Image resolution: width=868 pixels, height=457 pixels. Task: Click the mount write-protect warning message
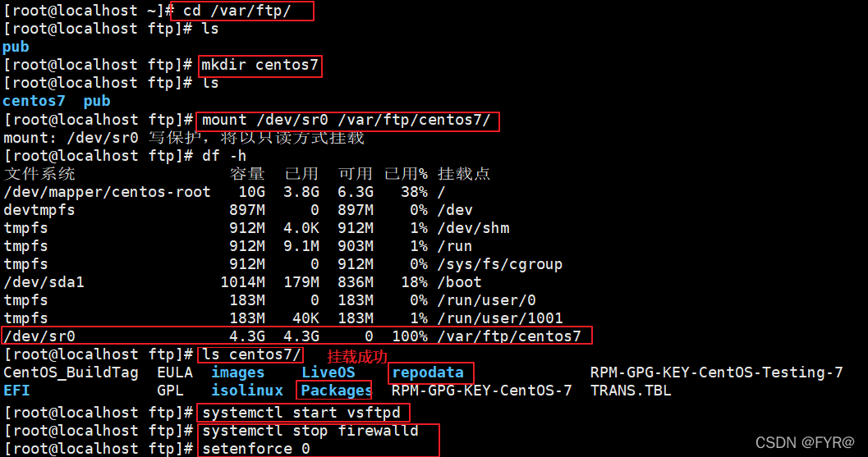pos(184,138)
